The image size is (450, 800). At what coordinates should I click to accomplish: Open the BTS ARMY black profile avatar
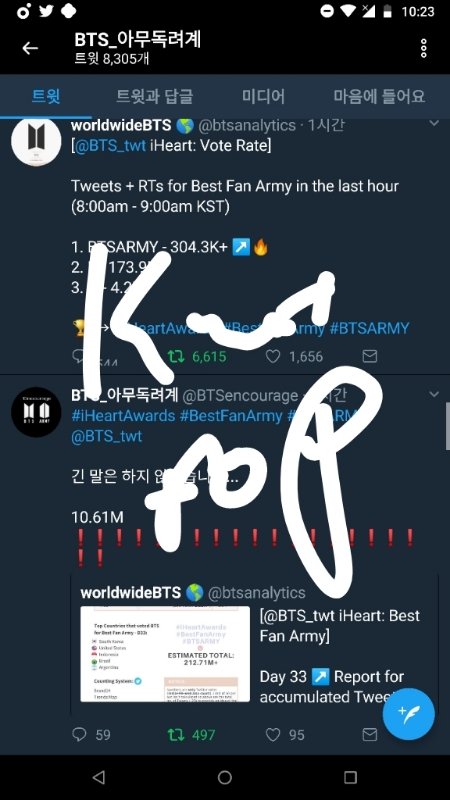click(36, 412)
